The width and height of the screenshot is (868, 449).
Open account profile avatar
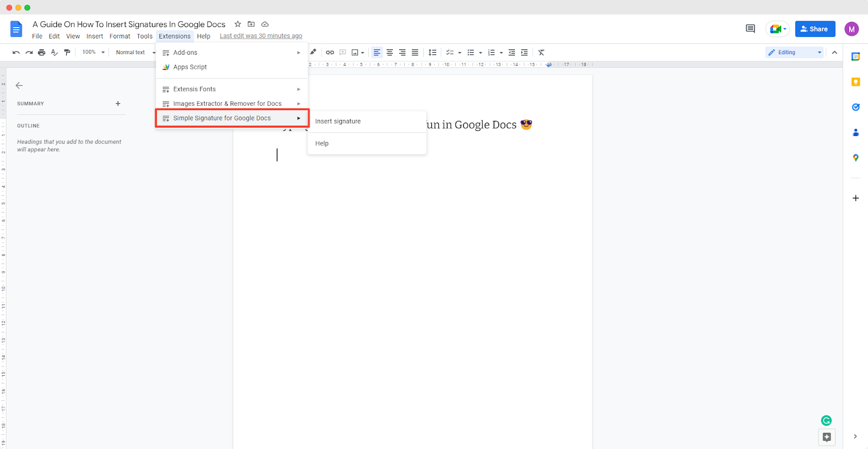click(852, 29)
